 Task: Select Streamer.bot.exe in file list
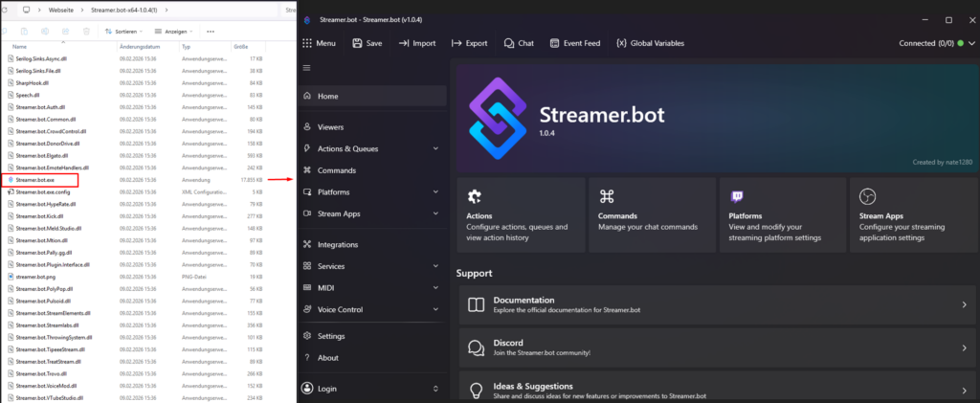click(x=36, y=180)
